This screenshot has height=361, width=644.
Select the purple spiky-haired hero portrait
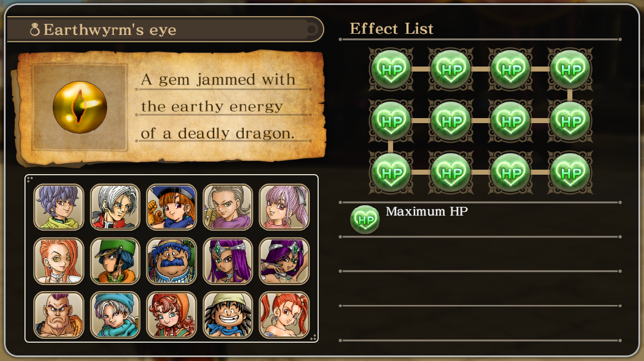pos(59,207)
